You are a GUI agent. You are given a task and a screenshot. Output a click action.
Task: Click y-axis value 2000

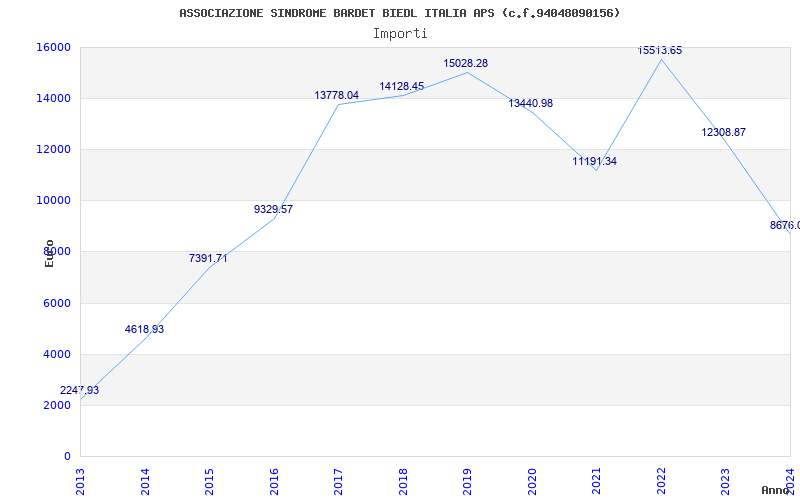tap(57, 406)
